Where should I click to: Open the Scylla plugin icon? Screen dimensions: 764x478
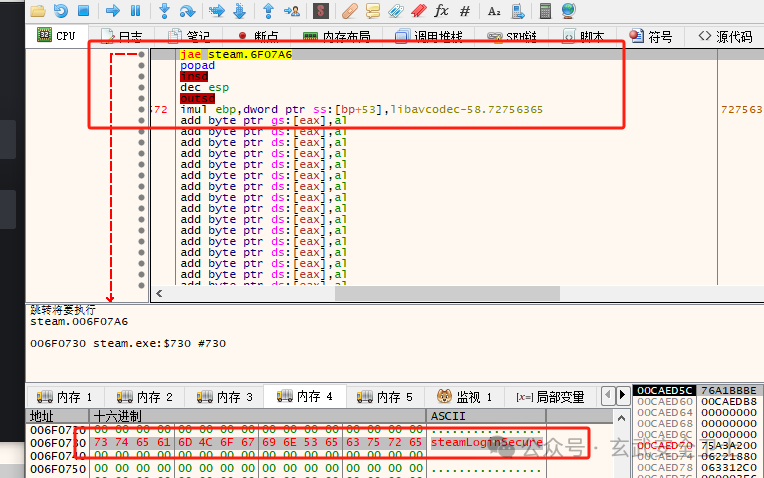pyautogui.click(x=321, y=10)
